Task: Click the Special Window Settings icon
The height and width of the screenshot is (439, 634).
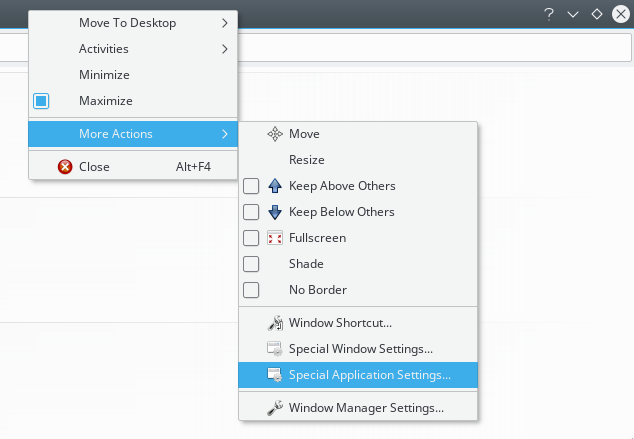Action: click(276, 350)
